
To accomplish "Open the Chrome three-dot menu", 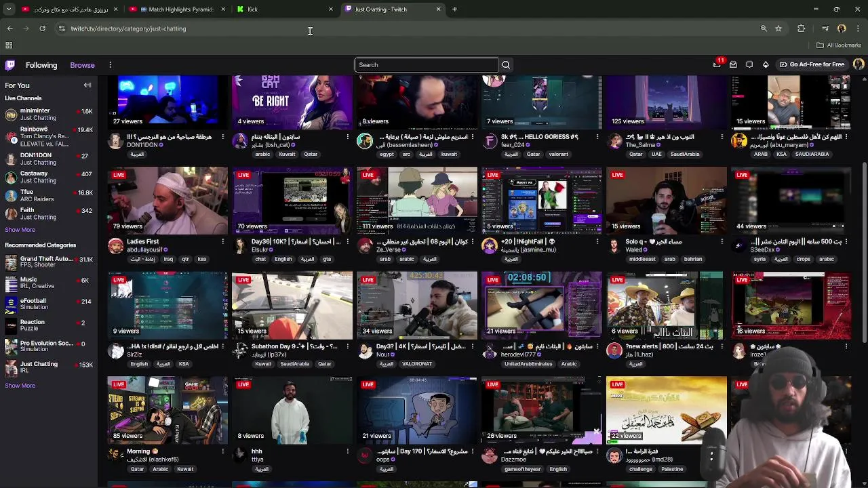I will coord(858,28).
